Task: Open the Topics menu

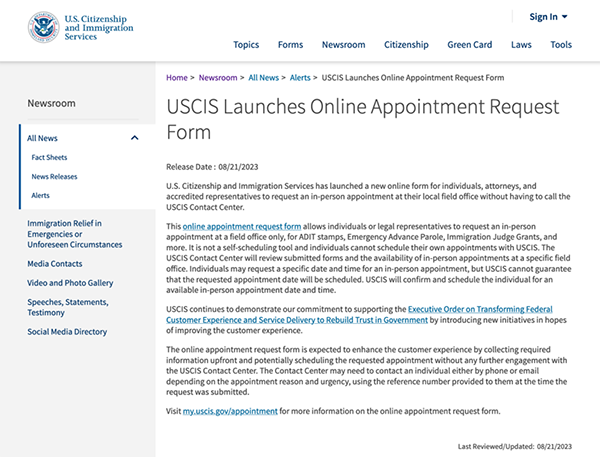Action: (x=246, y=45)
